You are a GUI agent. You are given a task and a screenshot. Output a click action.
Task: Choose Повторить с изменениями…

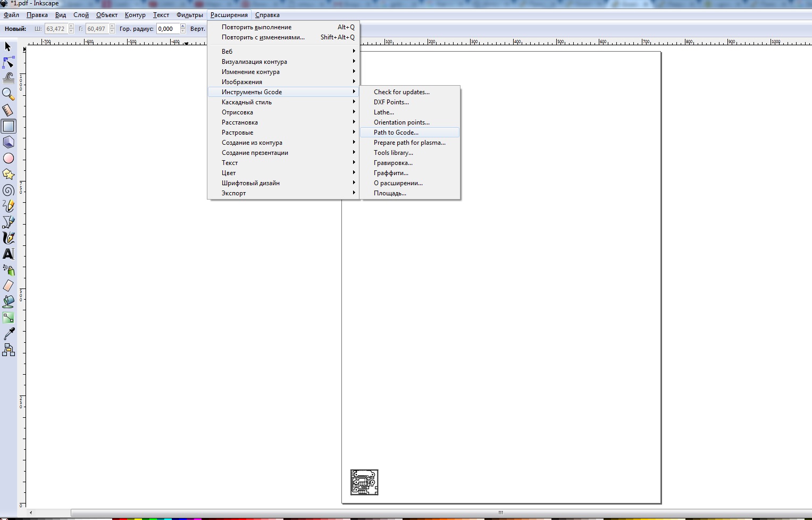point(283,37)
